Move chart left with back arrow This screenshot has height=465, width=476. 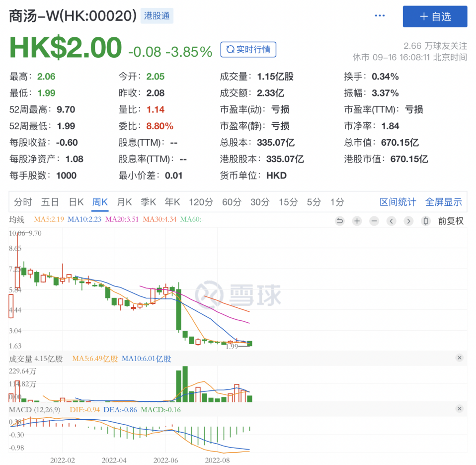pyautogui.click(x=392, y=221)
